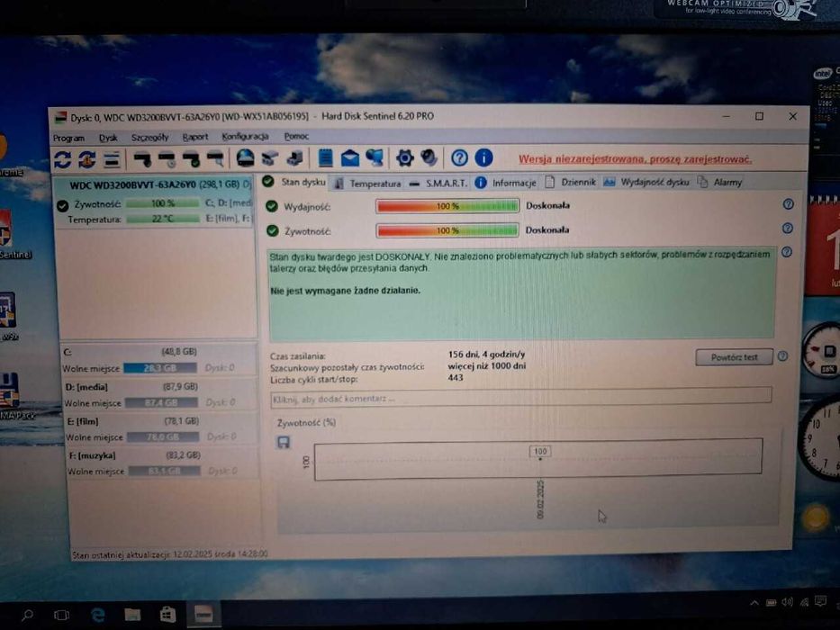The image size is (840, 630).
Task: Click the volume speaker icon in the tray
Action: pos(787,602)
